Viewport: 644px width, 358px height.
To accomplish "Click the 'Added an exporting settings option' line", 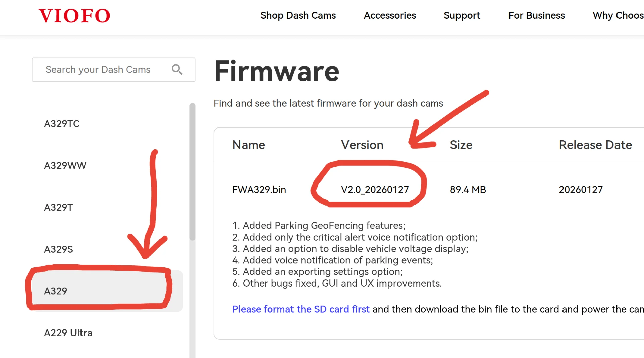I will coord(318,271).
